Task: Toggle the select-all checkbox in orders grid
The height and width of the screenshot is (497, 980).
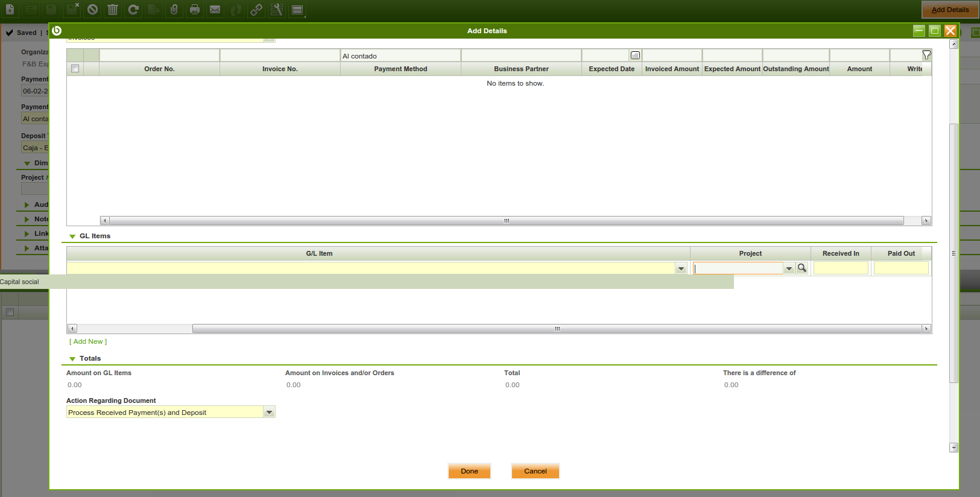Action: click(x=75, y=69)
